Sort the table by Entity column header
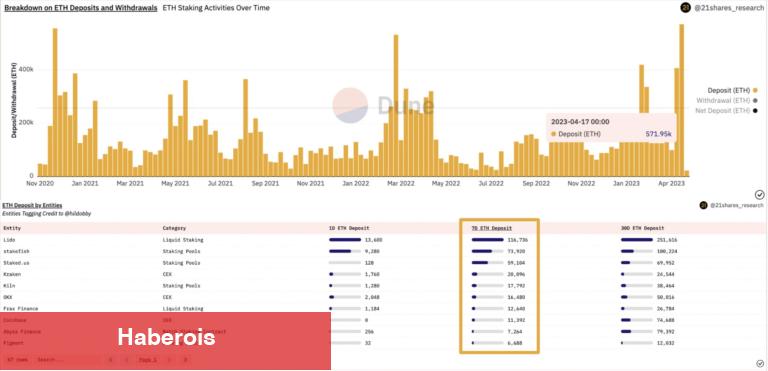 [x=12, y=228]
